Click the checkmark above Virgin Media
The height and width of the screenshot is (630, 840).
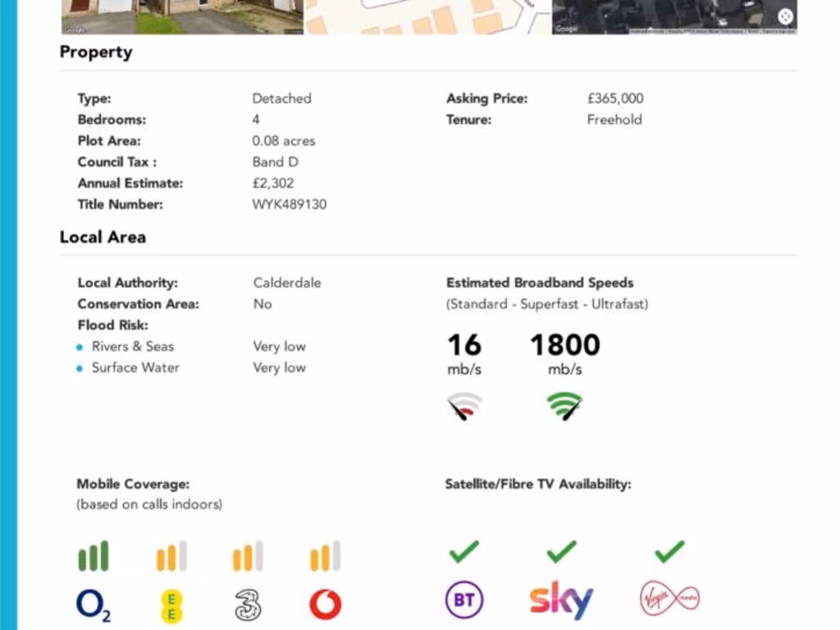tap(669, 552)
